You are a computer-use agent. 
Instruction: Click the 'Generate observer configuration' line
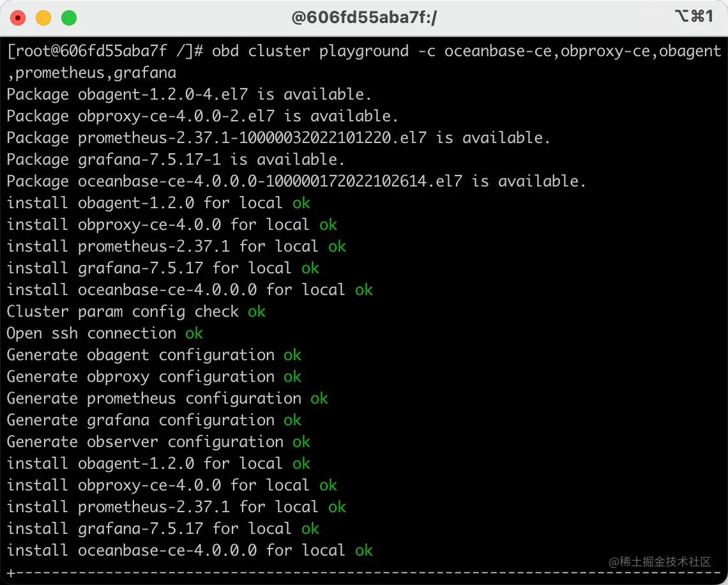tap(158, 442)
